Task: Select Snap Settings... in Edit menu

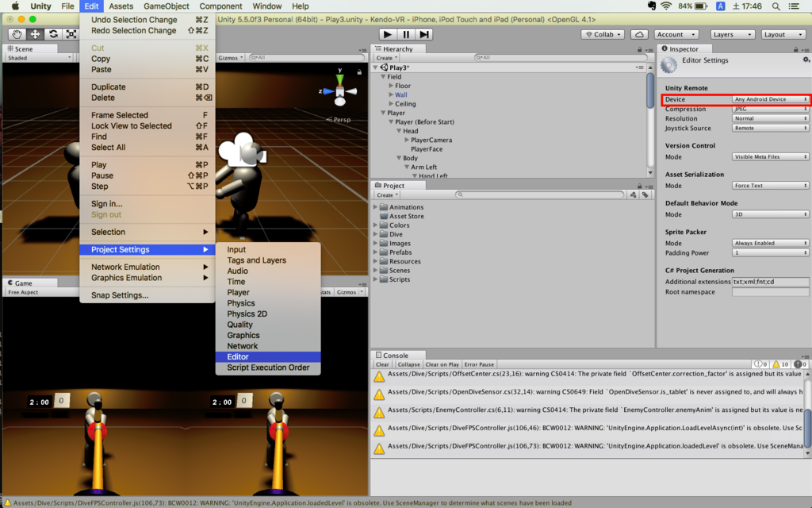Action: 147,295
